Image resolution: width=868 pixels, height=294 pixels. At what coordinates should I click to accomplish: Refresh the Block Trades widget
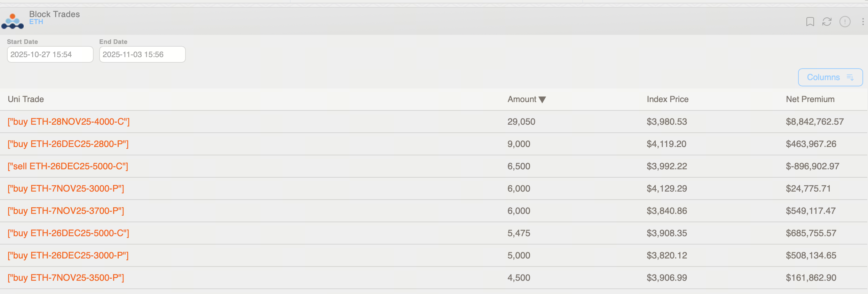827,22
